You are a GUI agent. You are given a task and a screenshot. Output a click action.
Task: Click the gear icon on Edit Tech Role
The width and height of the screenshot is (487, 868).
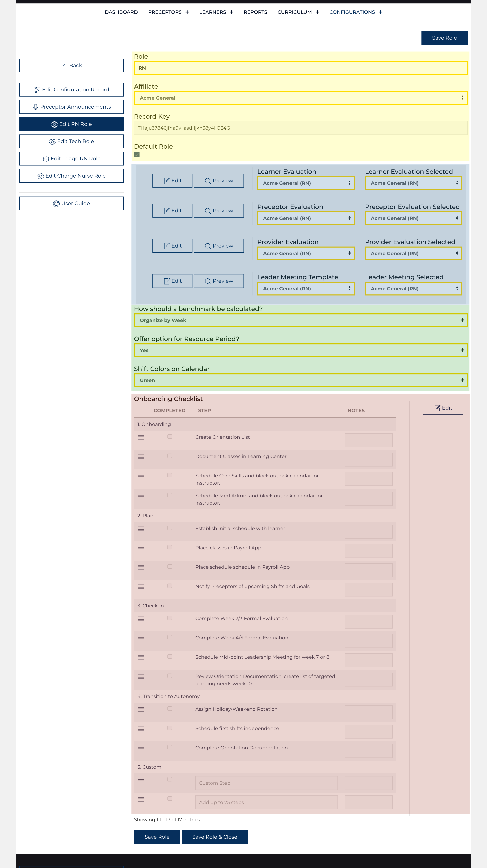point(52,142)
